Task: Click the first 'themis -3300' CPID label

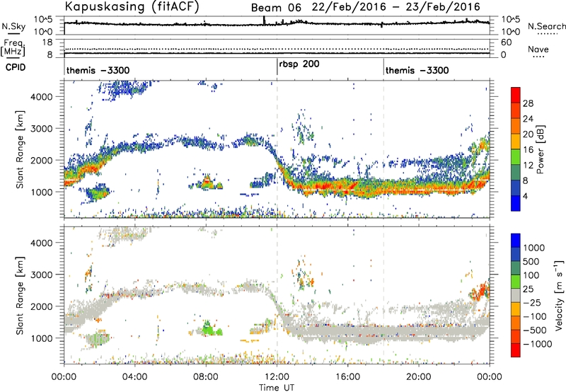Action: [98, 70]
